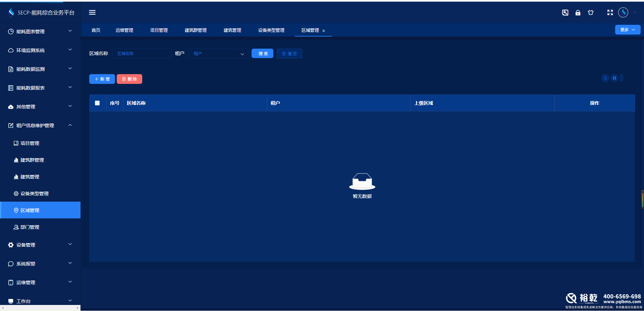Click the hamburger menu collapse icon
Image resolution: width=644 pixels, height=311 pixels.
[92, 12]
